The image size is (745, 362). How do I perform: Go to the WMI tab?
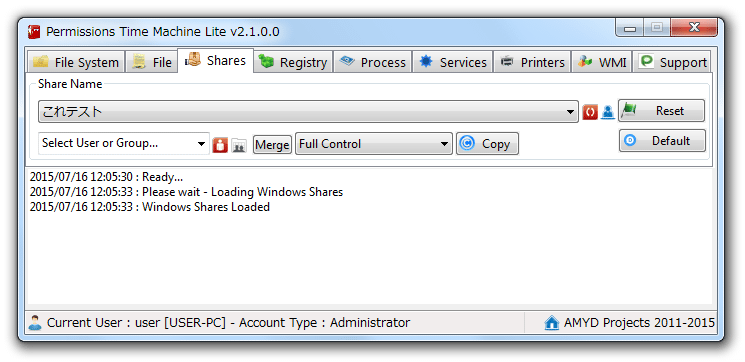602,62
